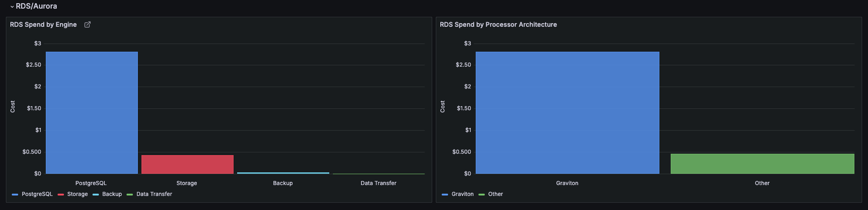Toggle the Other series legend label
868x210 pixels.
pos(495,194)
